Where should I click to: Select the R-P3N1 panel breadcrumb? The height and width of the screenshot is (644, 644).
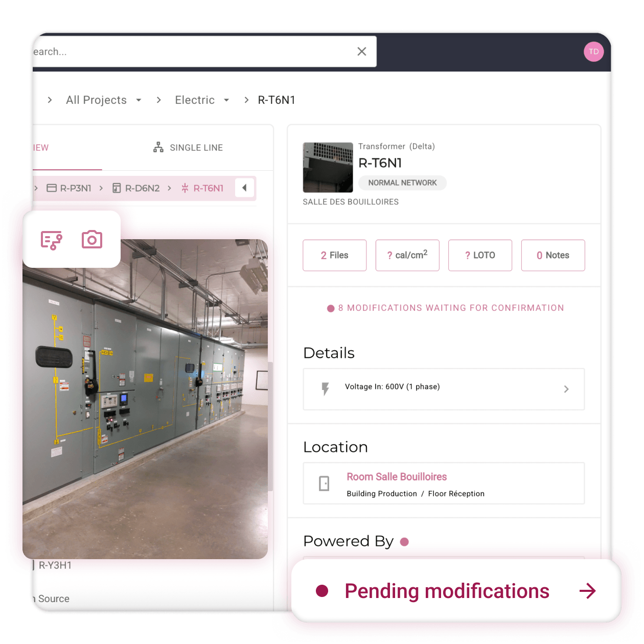pos(69,188)
